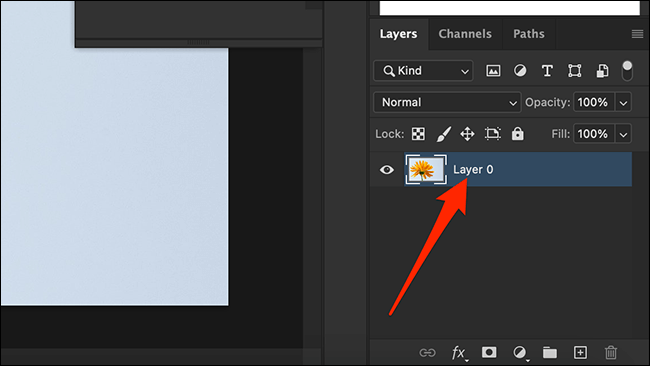Expand the Opacity slider arrow
The image size is (650, 366).
[623, 102]
